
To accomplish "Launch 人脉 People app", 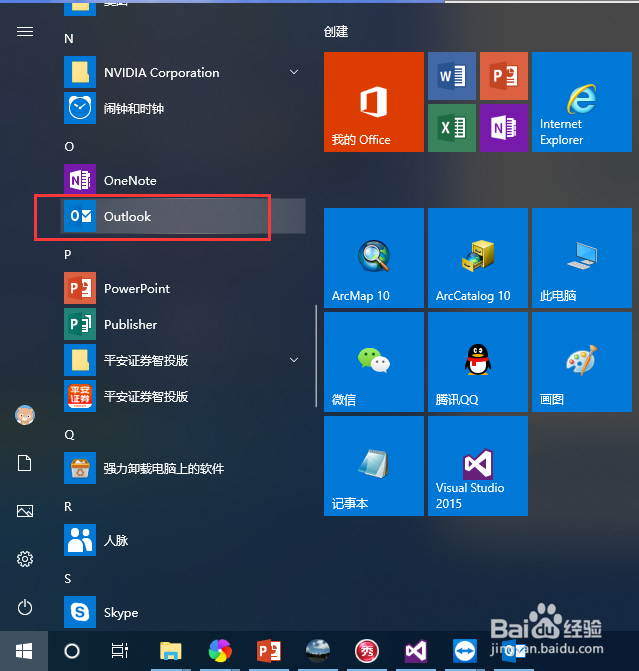I will click(x=184, y=540).
